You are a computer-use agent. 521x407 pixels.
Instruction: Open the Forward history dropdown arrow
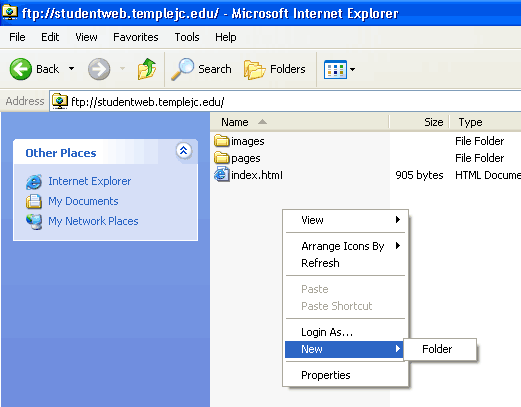tap(122, 69)
